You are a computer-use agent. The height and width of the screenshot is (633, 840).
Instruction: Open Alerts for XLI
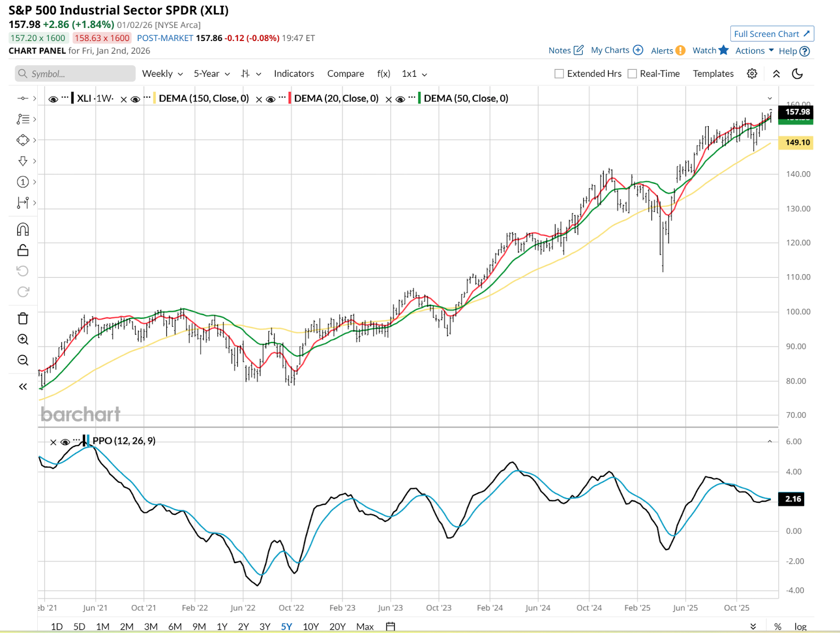668,50
